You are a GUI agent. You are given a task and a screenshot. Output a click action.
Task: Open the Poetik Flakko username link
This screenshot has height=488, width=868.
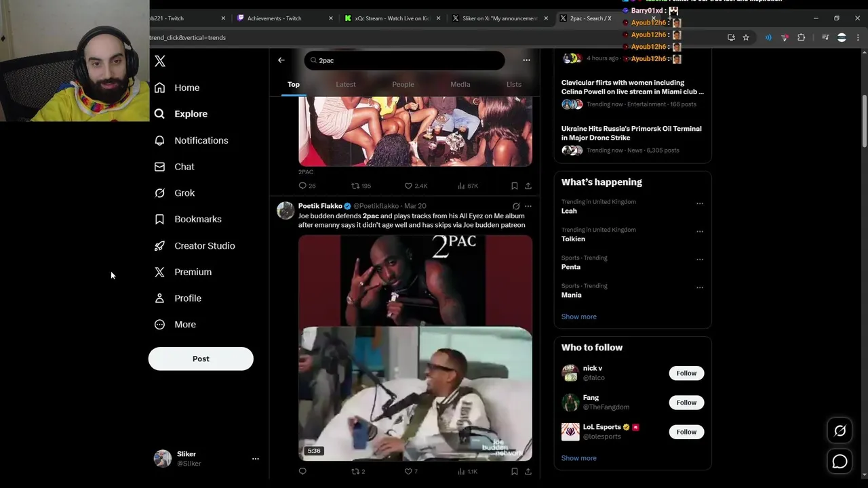tap(320, 206)
